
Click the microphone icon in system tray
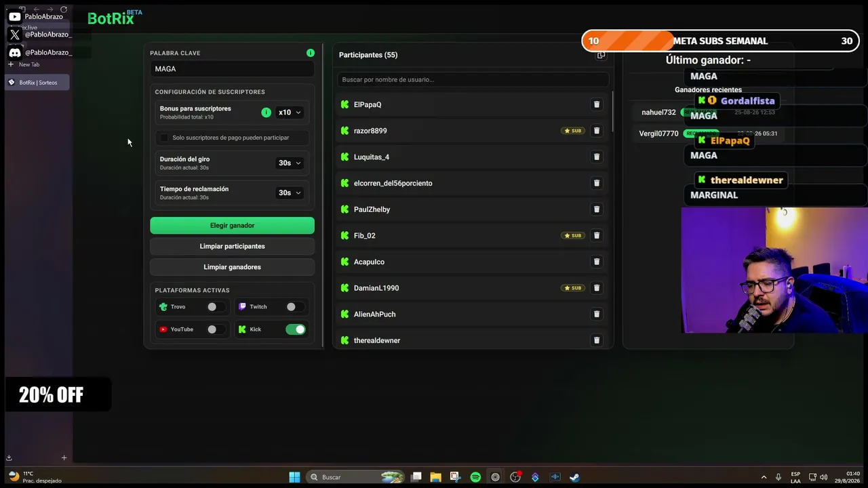[778, 477]
